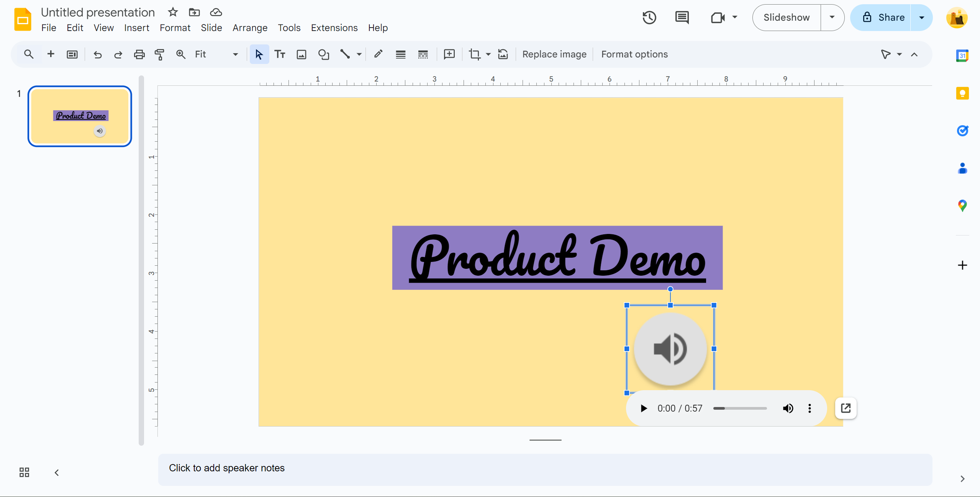
Task: Crop the selected image
Action: (475, 54)
